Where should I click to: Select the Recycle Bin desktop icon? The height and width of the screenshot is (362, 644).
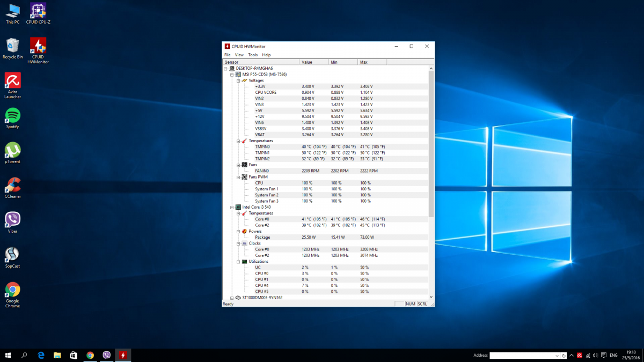(x=13, y=48)
